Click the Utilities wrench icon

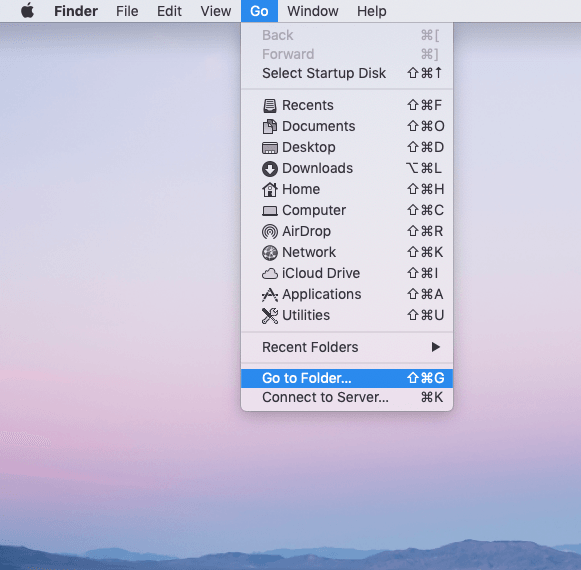coord(269,316)
